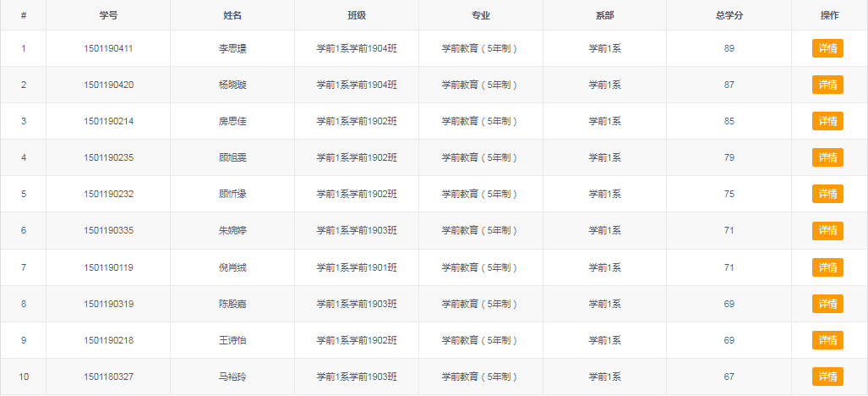The width and height of the screenshot is (868, 396).
Task: Click the 系部 column header
Action: pyautogui.click(x=605, y=15)
